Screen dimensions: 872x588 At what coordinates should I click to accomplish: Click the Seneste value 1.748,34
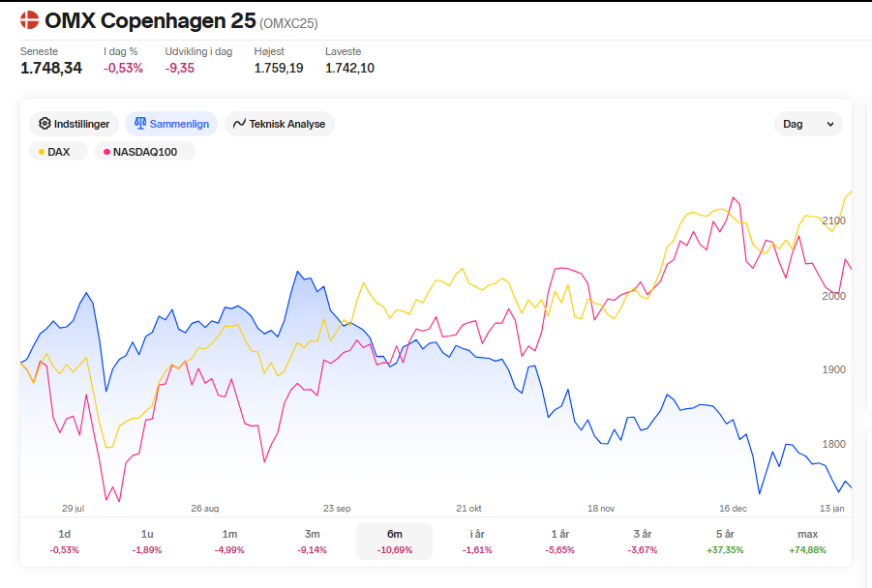point(51,68)
